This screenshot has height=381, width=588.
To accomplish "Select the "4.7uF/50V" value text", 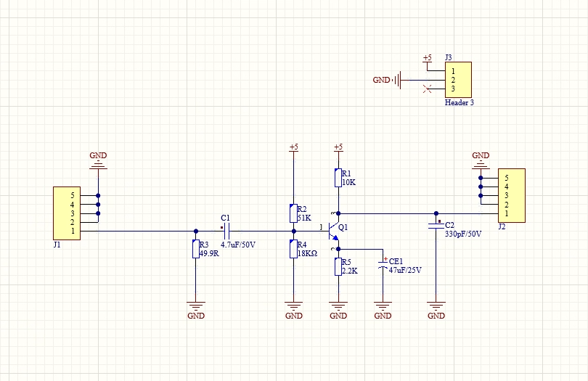I will (238, 245).
